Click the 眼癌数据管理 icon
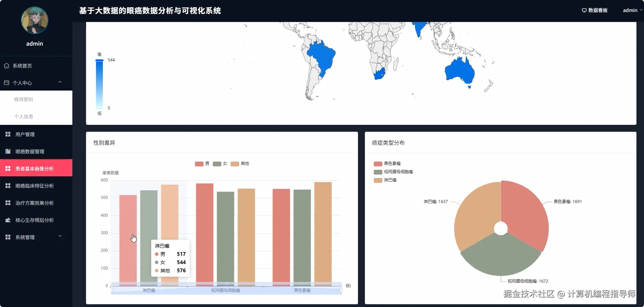The width and height of the screenshot is (644, 307). pyautogui.click(x=8, y=151)
